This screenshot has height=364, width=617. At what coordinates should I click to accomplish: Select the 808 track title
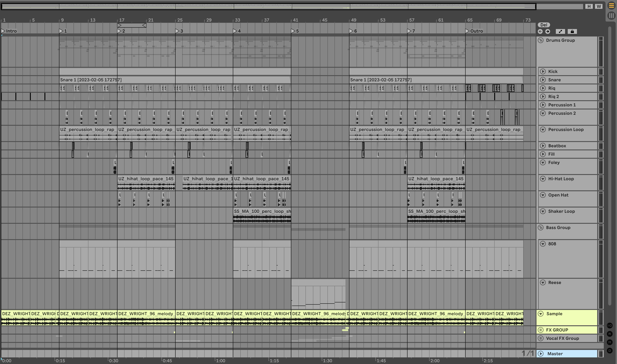(552, 244)
